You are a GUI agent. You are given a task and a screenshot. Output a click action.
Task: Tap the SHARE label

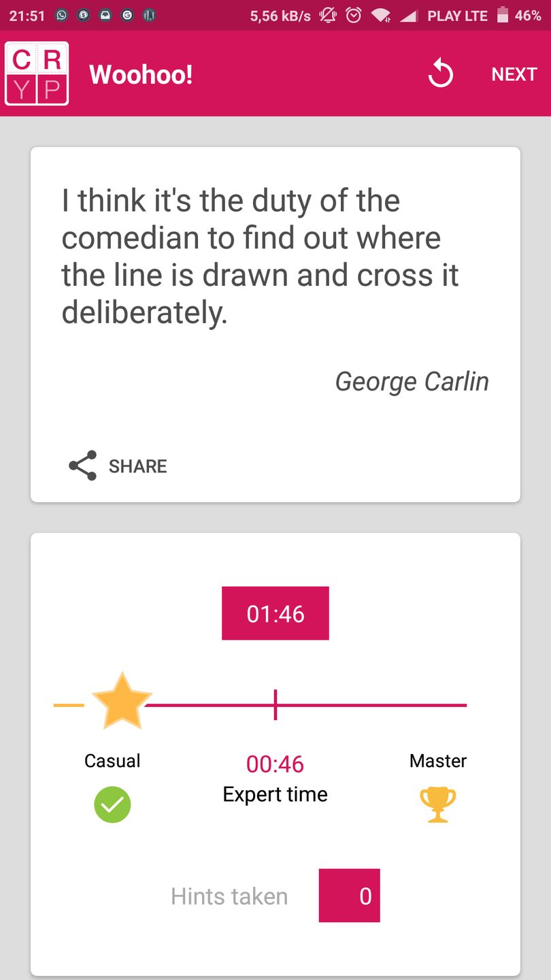click(x=137, y=466)
